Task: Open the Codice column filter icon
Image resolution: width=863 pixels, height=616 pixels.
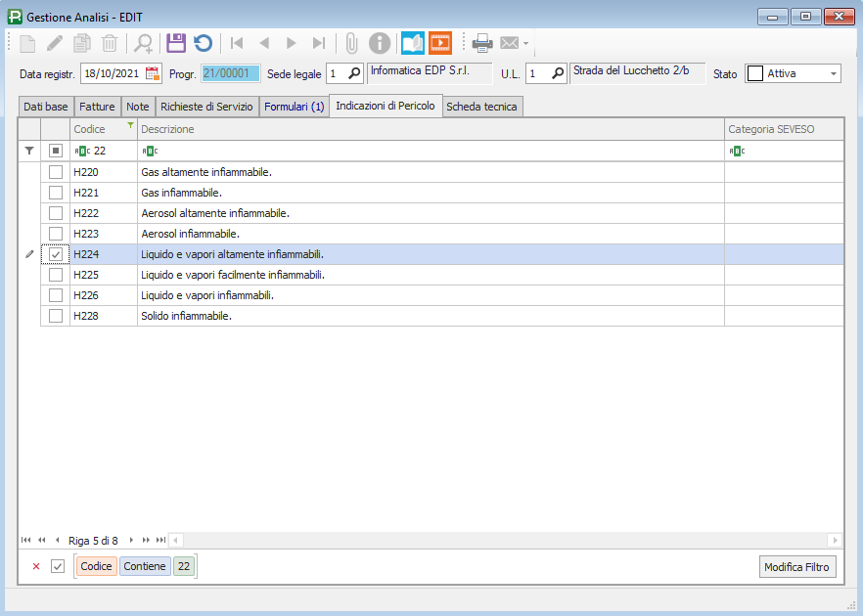Action: click(x=130, y=126)
